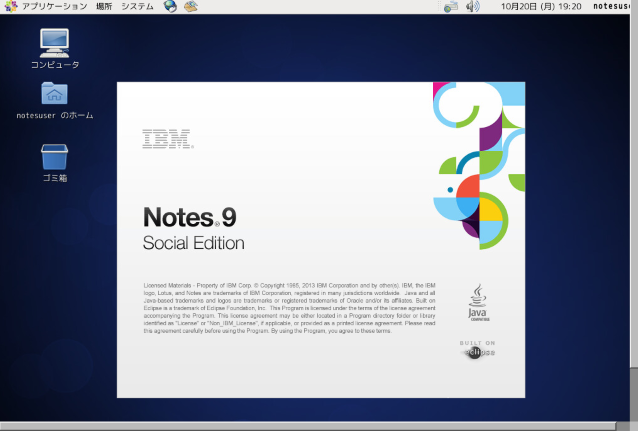
Task: Click the Built on Eclipse logo
Action: [x=478, y=350]
